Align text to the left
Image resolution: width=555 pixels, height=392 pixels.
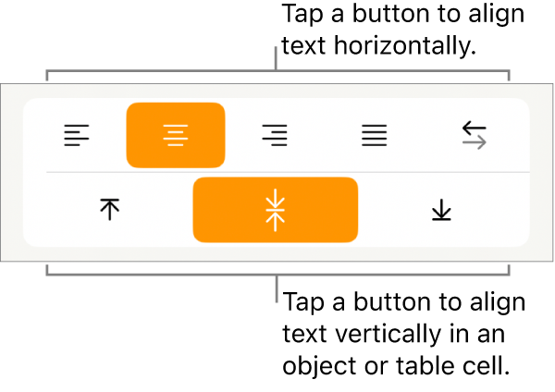(x=76, y=136)
